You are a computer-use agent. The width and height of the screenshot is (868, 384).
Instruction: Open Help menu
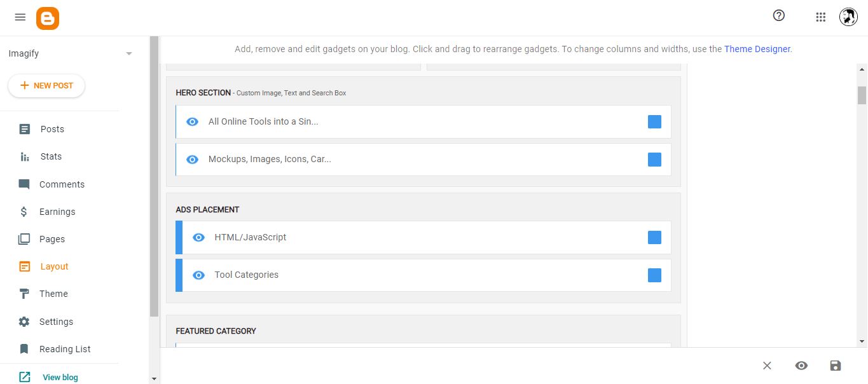tap(778, 15)
